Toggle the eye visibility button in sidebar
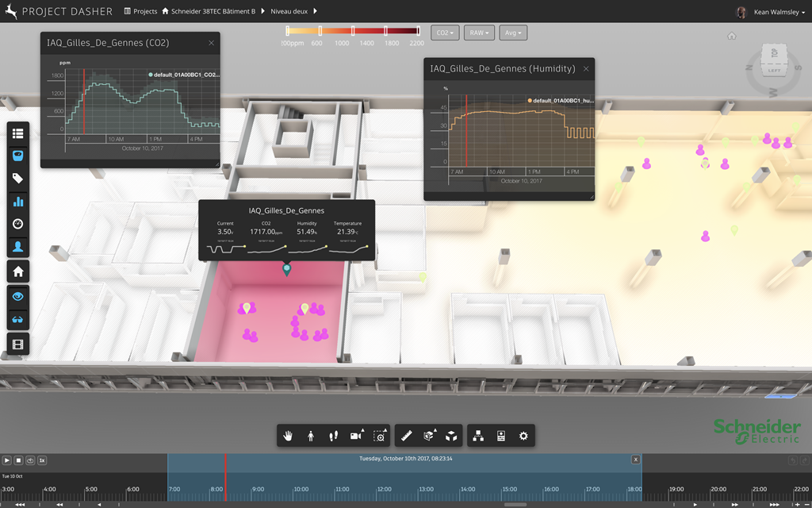Viewport: 812px width, 508px height. [x=18, y=296]
